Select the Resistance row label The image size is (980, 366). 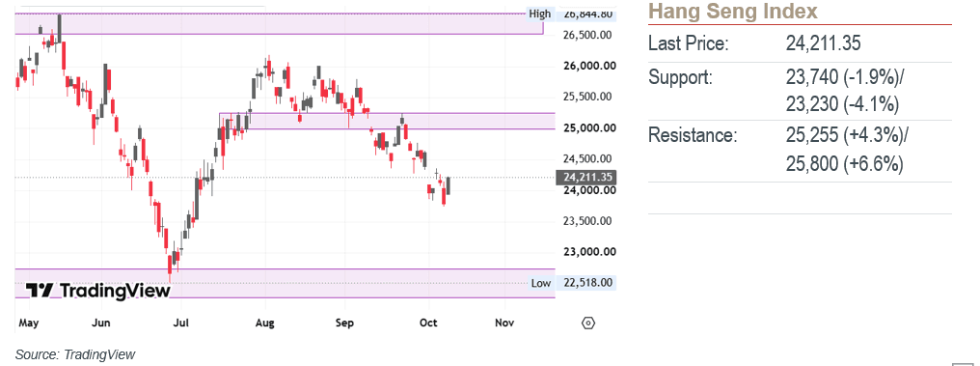tap(694, 135)
